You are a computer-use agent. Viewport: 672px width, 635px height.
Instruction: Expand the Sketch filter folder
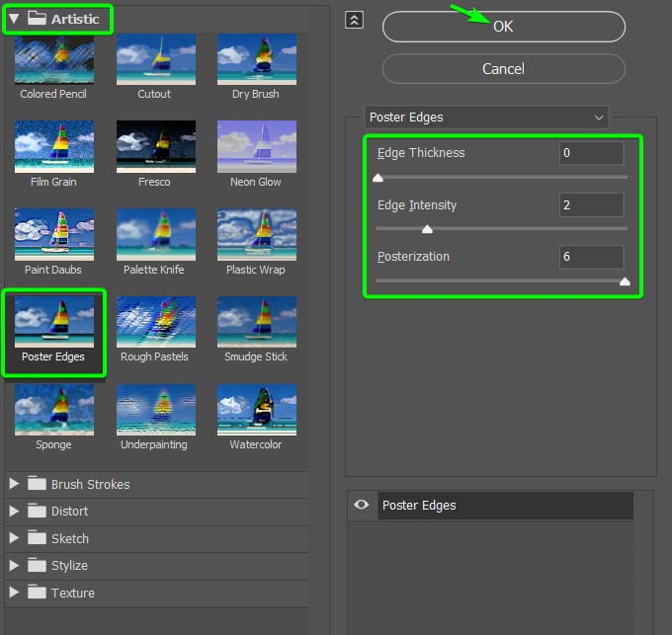point(14,538)
